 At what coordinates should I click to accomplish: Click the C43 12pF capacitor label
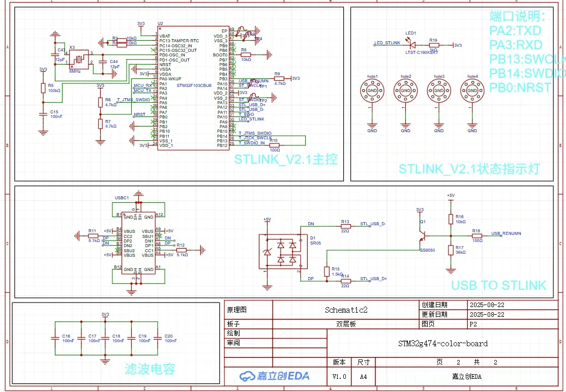click(x=61, y=55)
